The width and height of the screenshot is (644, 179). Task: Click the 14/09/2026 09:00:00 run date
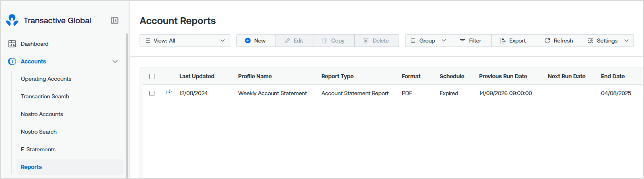(505, 93)
